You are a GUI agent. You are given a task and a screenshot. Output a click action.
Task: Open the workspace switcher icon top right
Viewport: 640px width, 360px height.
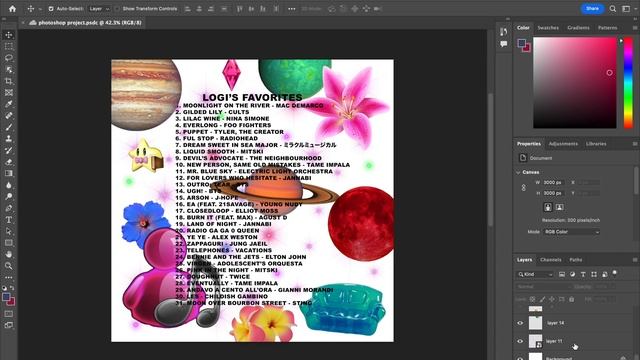pos(626,9)
